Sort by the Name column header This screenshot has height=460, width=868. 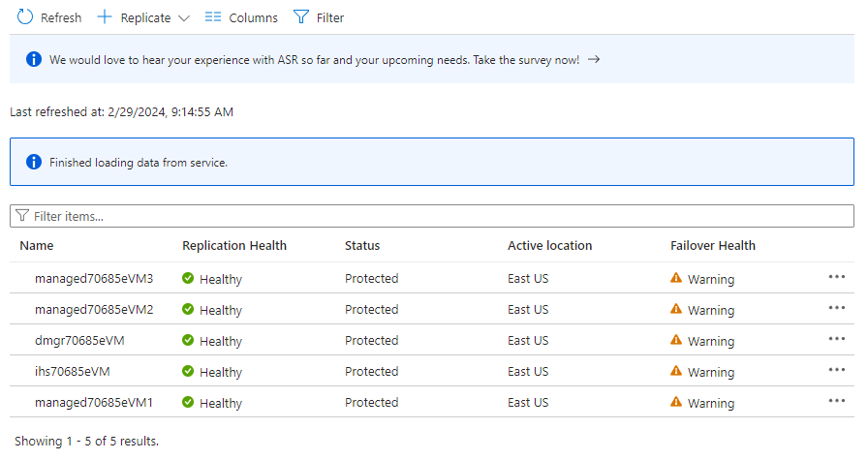point(37,246)
